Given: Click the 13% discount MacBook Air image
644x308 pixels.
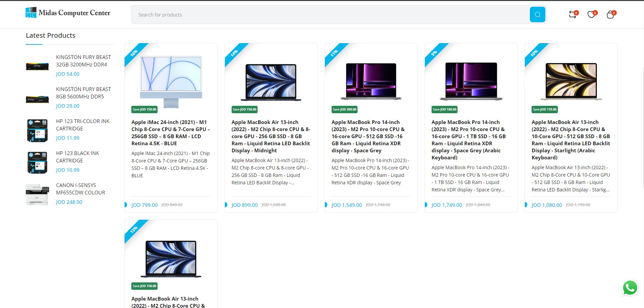Looking at the screenshot, I should 171,258.
